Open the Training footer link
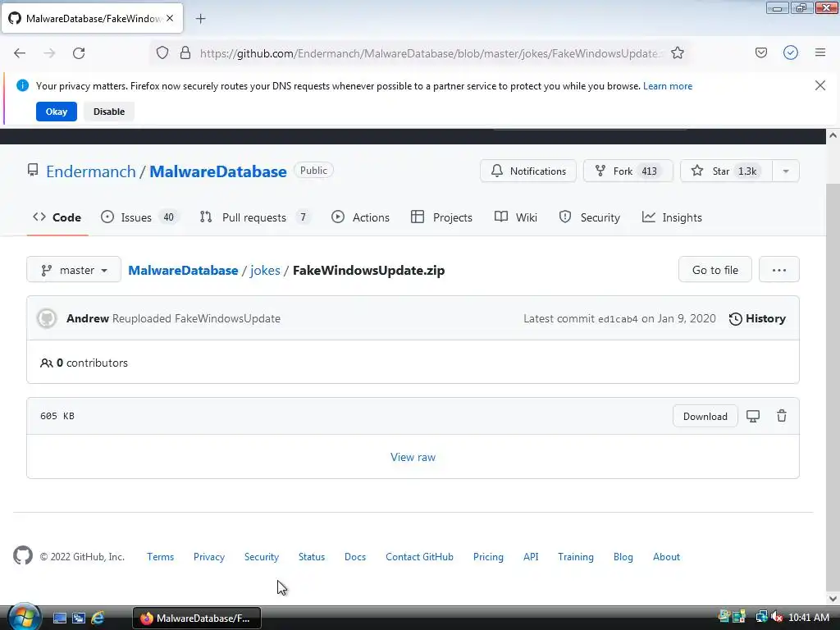This screenshot has height=630, width=840. 576,557
